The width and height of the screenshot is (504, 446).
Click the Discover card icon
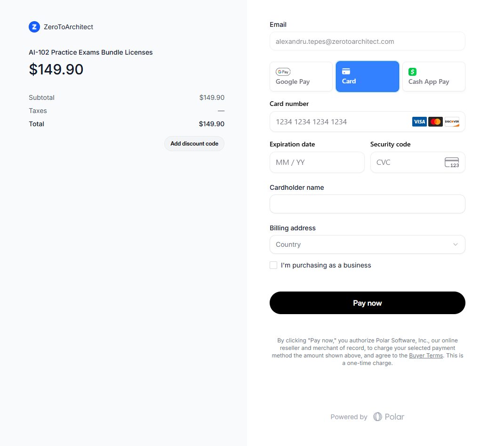coord(452,122)
